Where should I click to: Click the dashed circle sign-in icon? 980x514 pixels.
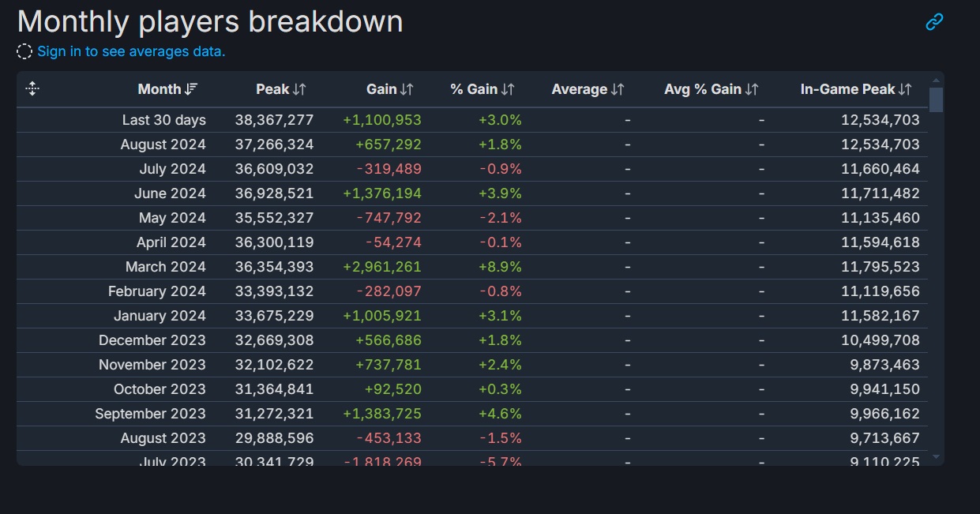(24, 51)
